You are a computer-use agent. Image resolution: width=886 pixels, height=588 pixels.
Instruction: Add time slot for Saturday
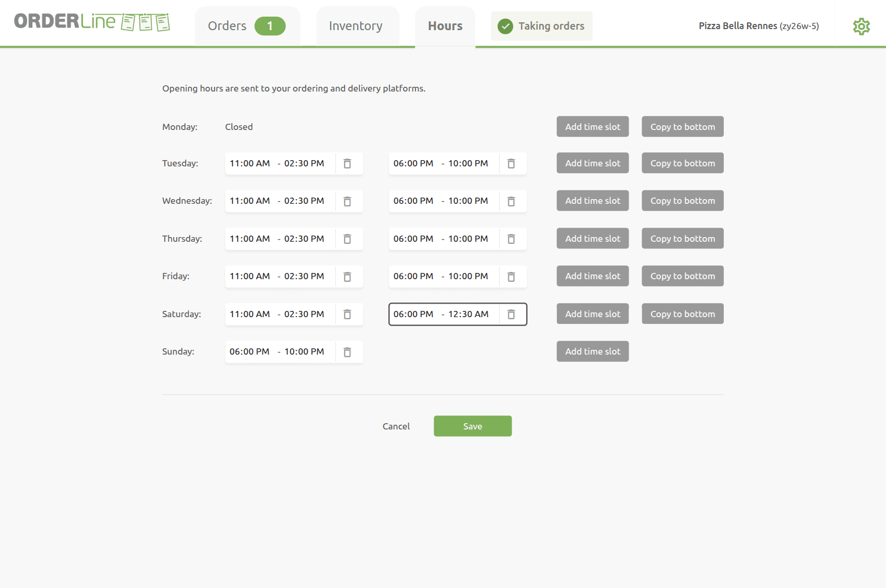(593, 313)
